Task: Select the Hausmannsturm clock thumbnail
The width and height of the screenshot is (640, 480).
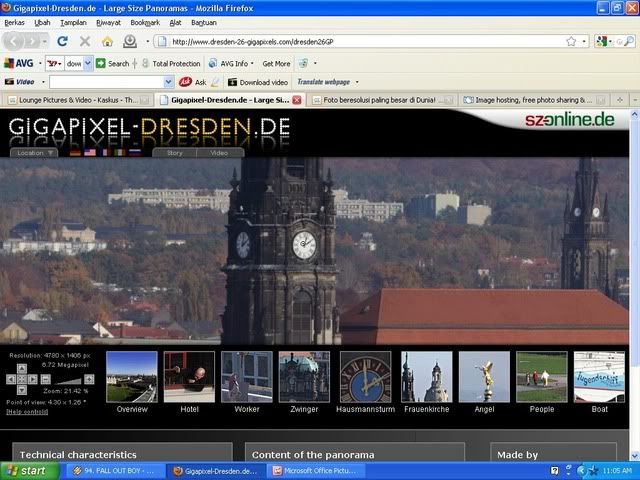Action: (x=365, y=377)
